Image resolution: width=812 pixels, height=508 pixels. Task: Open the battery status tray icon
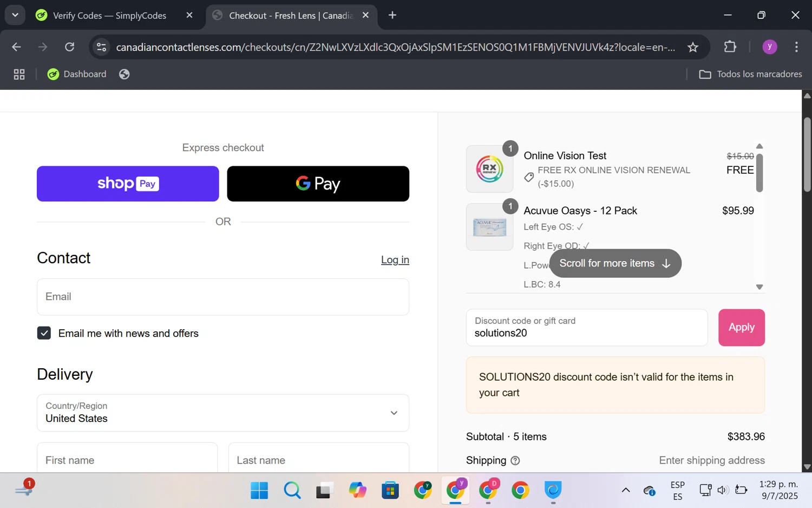[x=741, y=490]
